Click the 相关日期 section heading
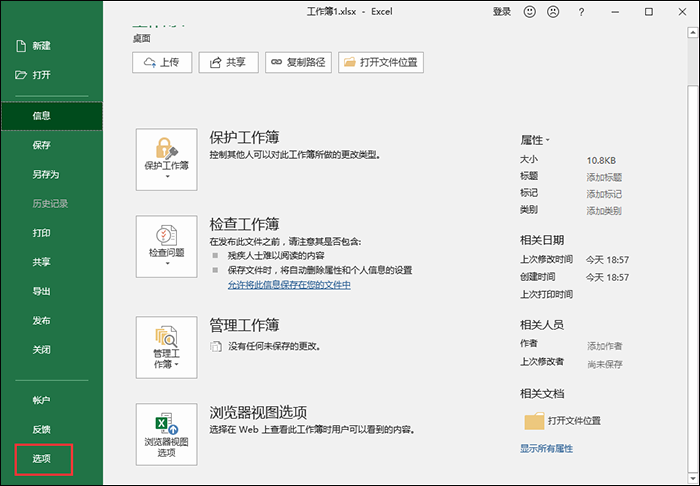700x486 pixels. [542, 240]
